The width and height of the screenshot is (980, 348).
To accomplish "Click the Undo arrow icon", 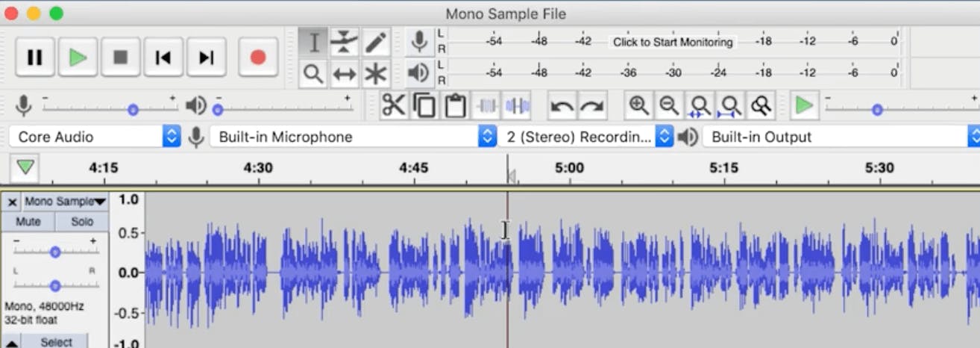I will click(562, 106).
